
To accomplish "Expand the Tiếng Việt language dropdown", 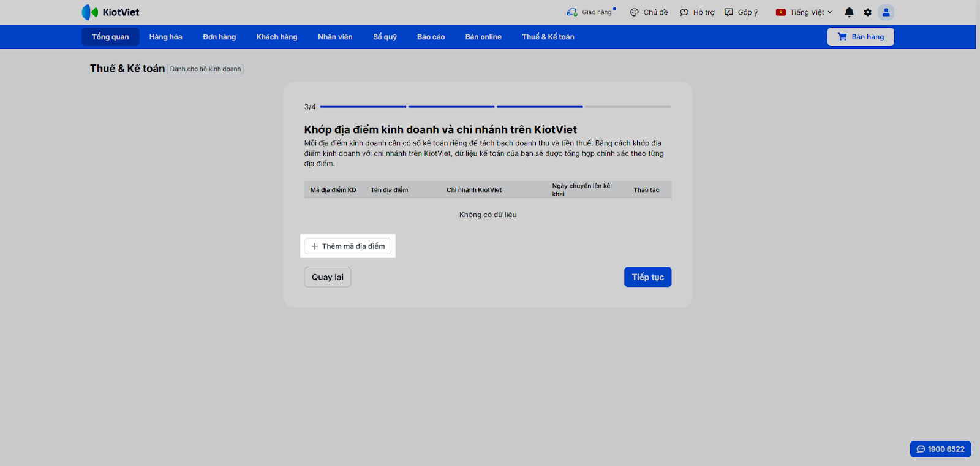I will coord(804,12).
